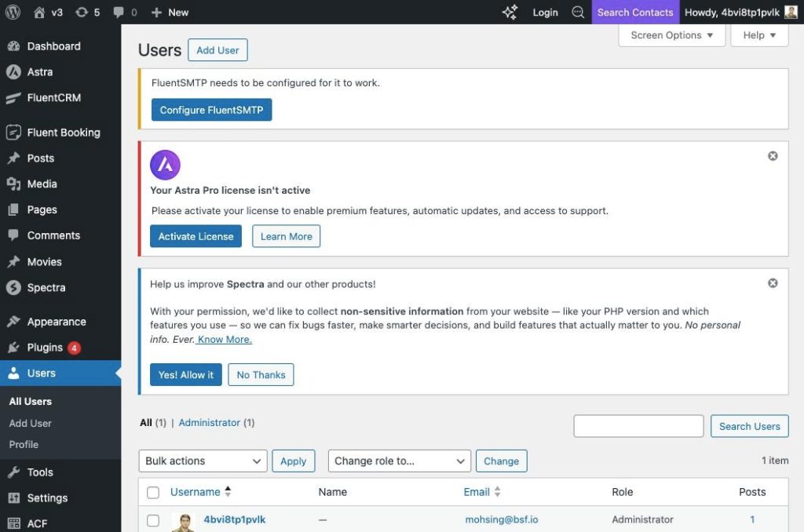The image size is (804, 532).
Task: Click Apply bulk action button
Action: 294,461
